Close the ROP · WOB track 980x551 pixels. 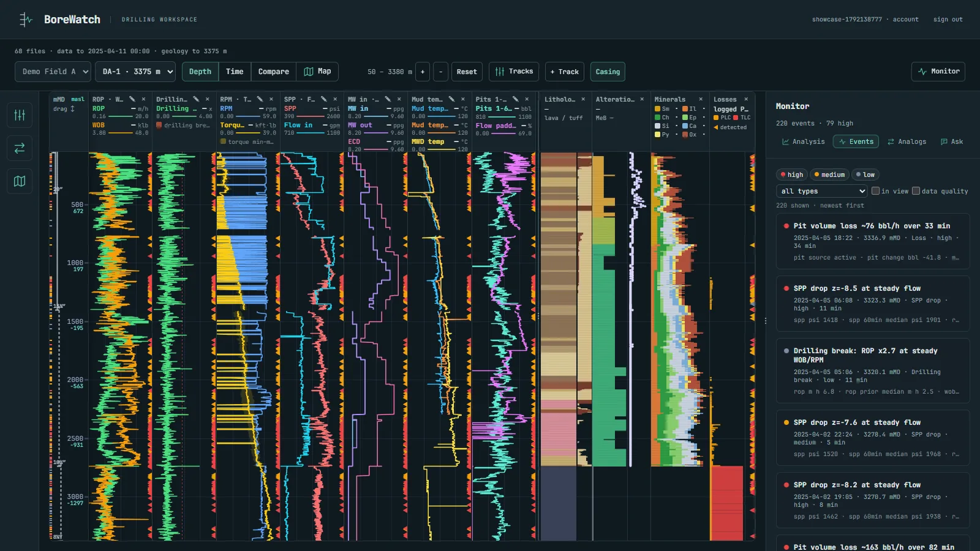click(x=144, y=99)
